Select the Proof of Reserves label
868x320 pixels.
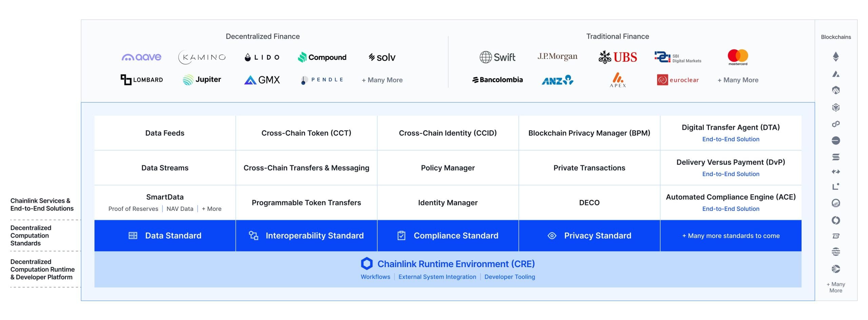pyautogui.click(x=133, y=209)
